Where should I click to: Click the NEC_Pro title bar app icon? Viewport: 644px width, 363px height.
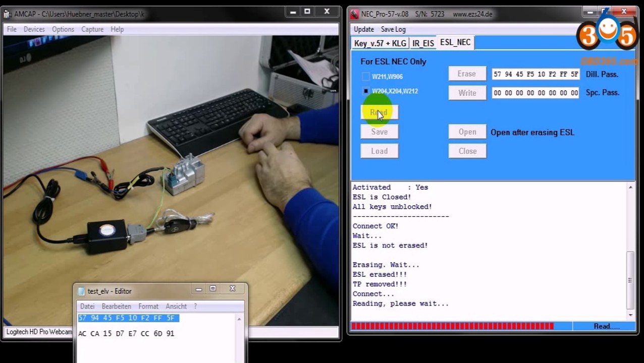[x=355, y=14]
